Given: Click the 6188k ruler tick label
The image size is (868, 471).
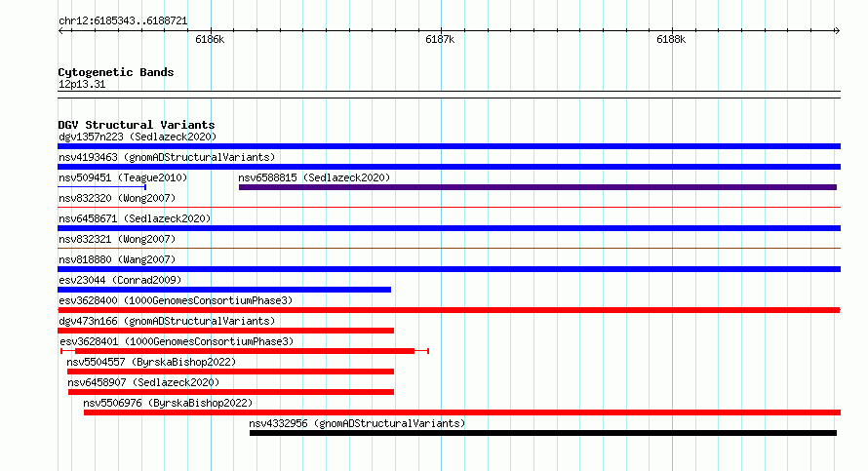Looking at the screenshot, I should point(671,39).
